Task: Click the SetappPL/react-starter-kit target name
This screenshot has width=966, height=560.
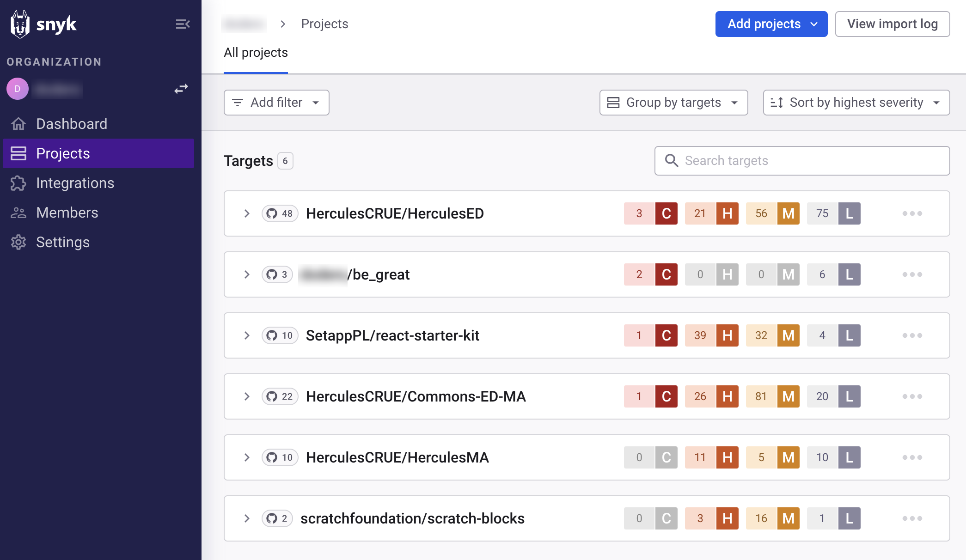Action: 393,335
